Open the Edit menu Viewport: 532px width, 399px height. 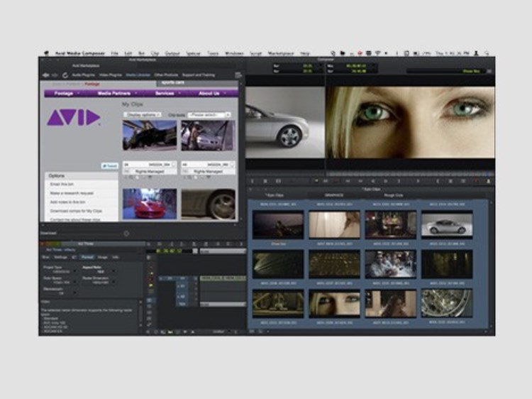coord(128,53)
